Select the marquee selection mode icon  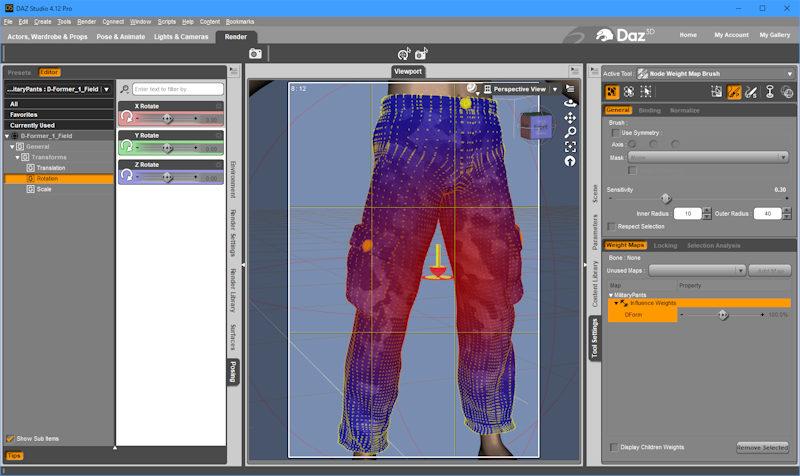[x=645, y=92]
